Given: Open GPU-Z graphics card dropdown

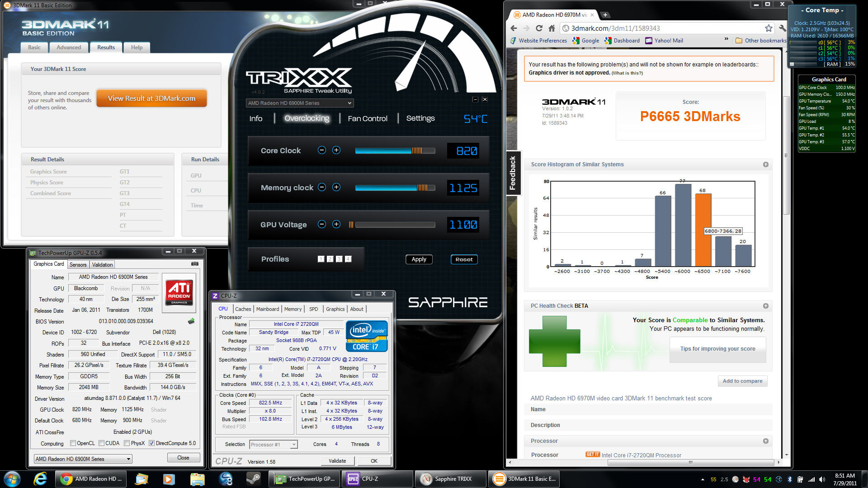Looking at the screenshot, I should coord(83,459).
